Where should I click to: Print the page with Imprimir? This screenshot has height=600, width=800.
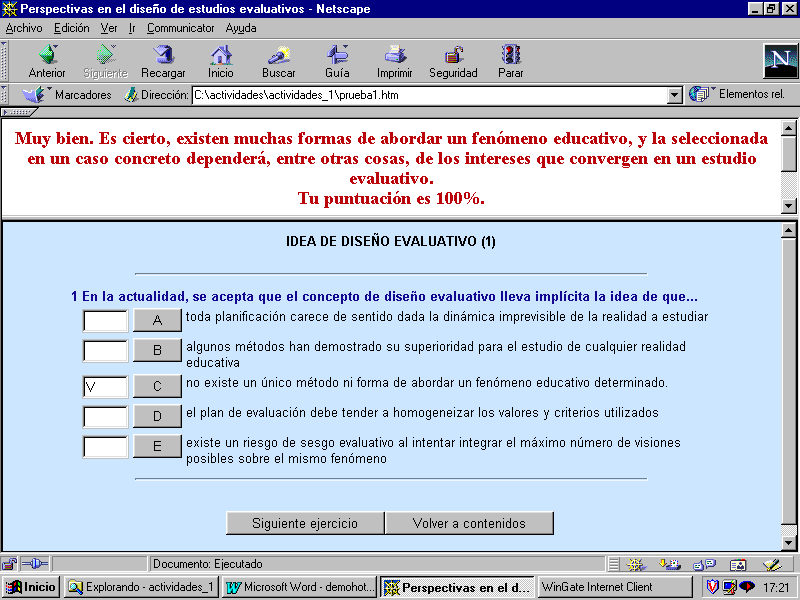point(394,61)
